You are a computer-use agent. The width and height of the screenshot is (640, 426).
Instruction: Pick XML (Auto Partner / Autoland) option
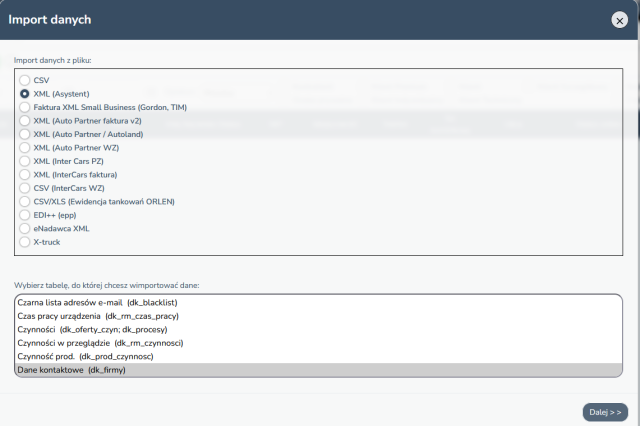(x=24, y=134)
